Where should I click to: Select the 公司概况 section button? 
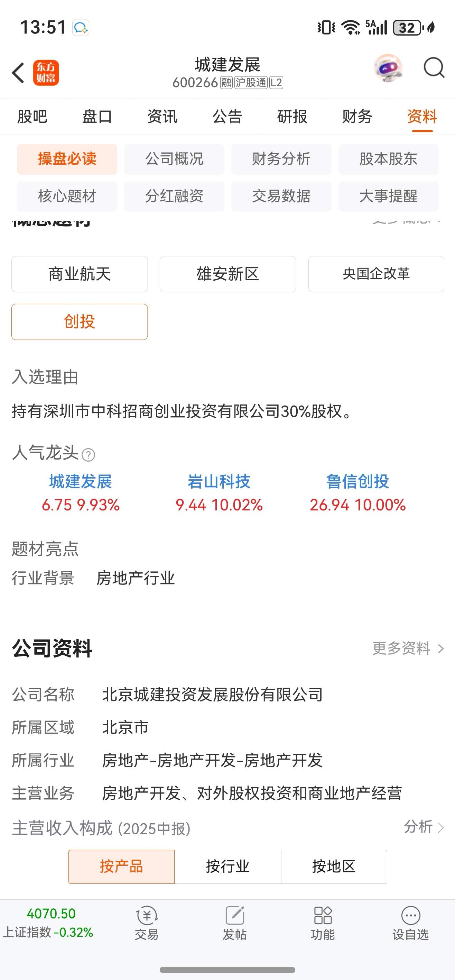(174, 159)
